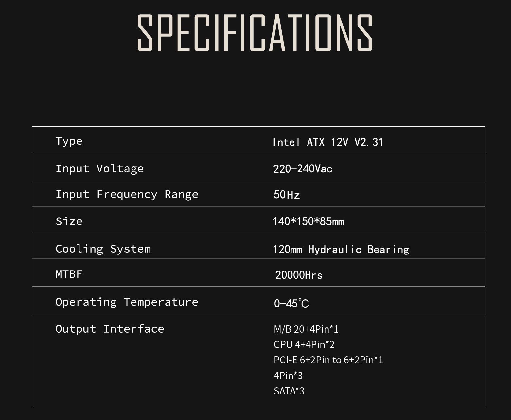Click the Intel ATX 12V V2.31 value

click(327, 142)
